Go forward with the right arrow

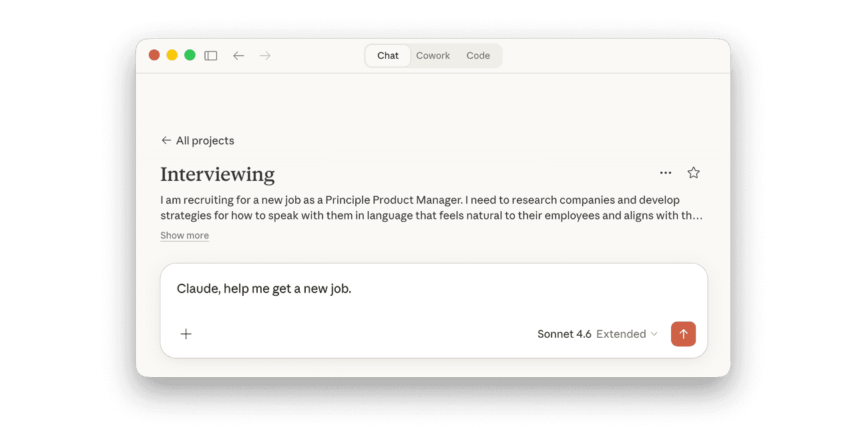pyautogui.click(x=265, y=56)
